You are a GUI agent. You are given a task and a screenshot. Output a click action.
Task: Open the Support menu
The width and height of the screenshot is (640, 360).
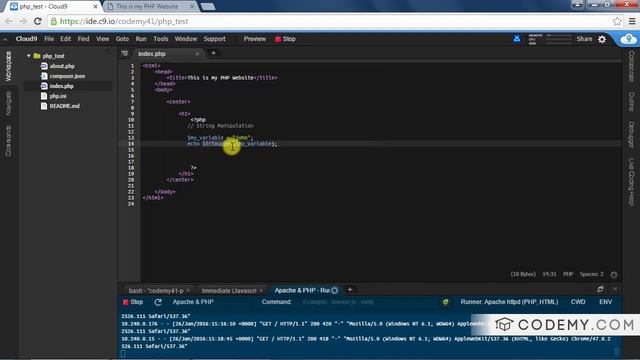coord(215,39)
